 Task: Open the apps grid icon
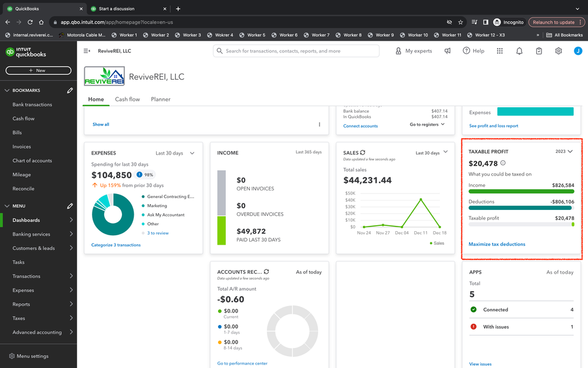point(500,51)
